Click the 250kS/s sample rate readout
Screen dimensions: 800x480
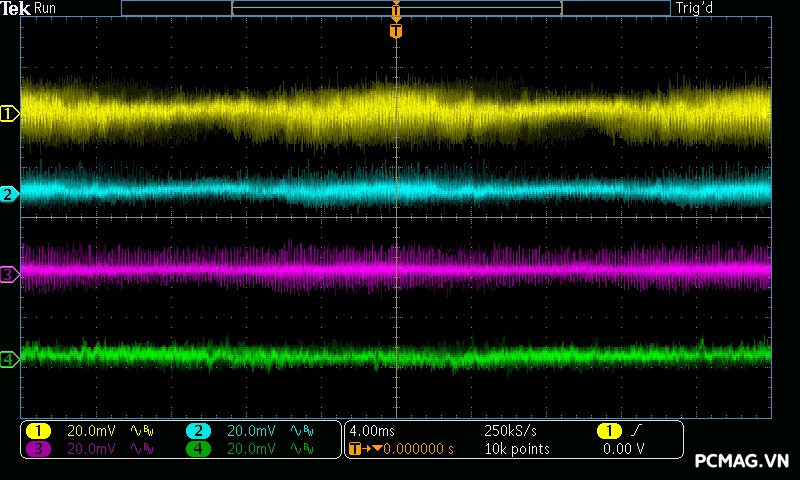(x=511, y=431)
